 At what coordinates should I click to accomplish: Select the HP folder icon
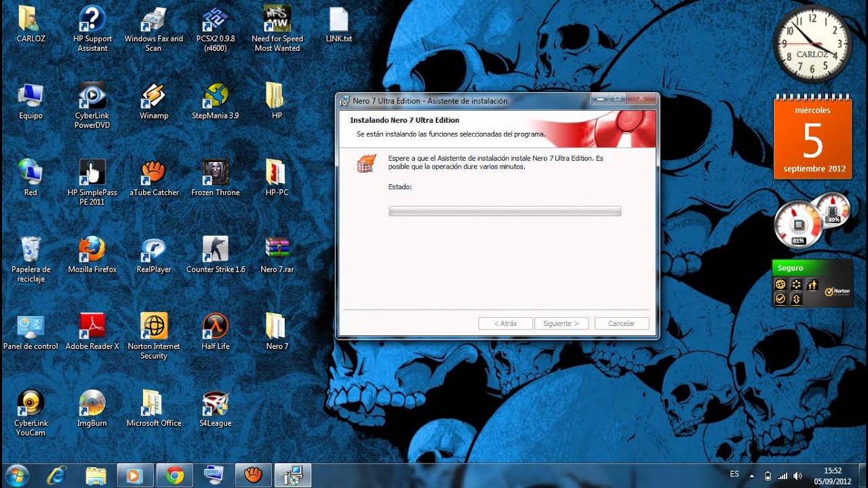pyautogui.click(x=277, y=101)
